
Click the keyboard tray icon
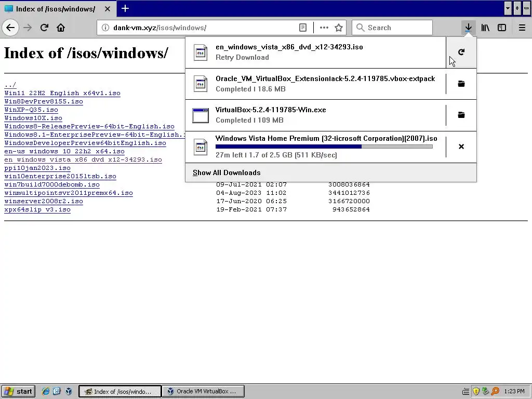(466, 392)
